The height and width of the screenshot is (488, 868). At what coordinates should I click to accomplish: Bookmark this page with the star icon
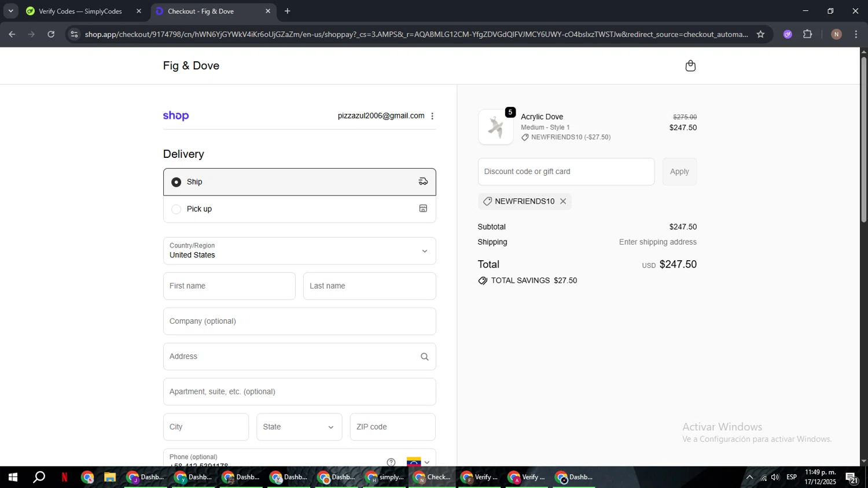click(x=760, y=34)
